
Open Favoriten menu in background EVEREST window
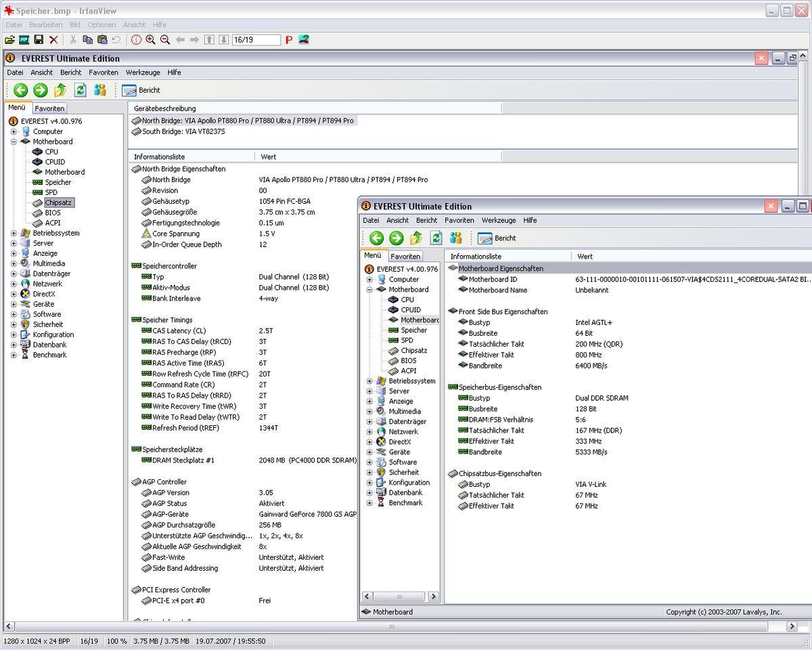(104, 72)
